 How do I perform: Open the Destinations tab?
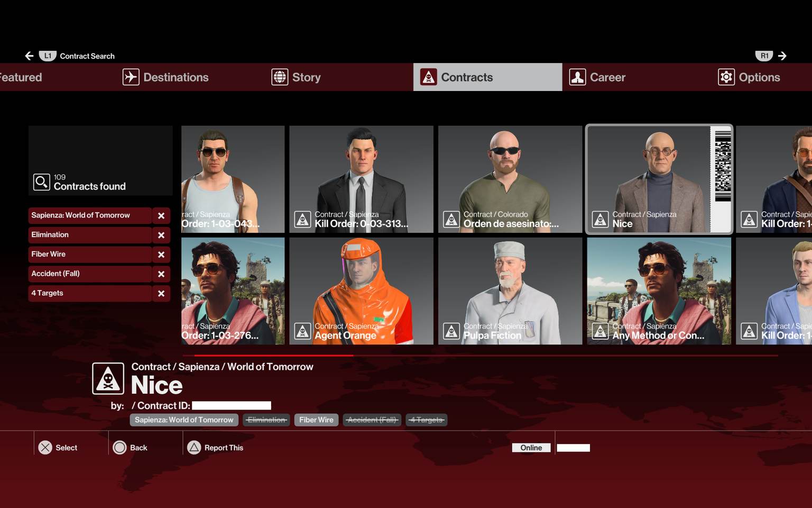[165, 77]
